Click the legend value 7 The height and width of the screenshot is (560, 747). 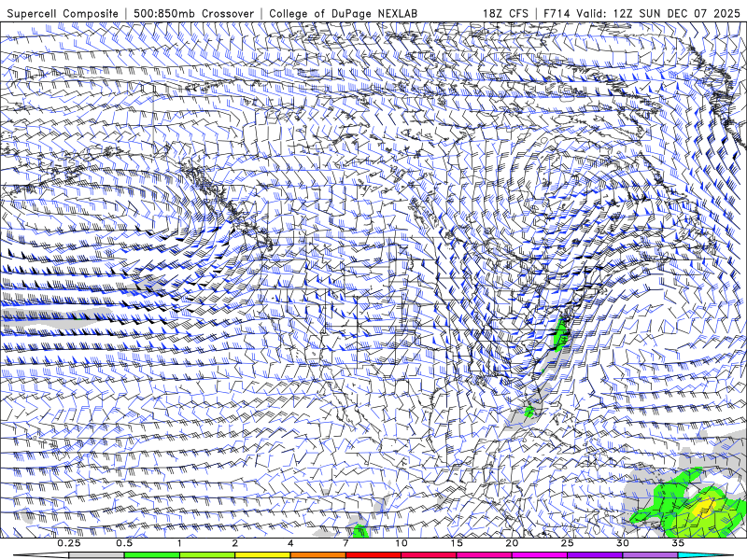[x=345, y=543]
